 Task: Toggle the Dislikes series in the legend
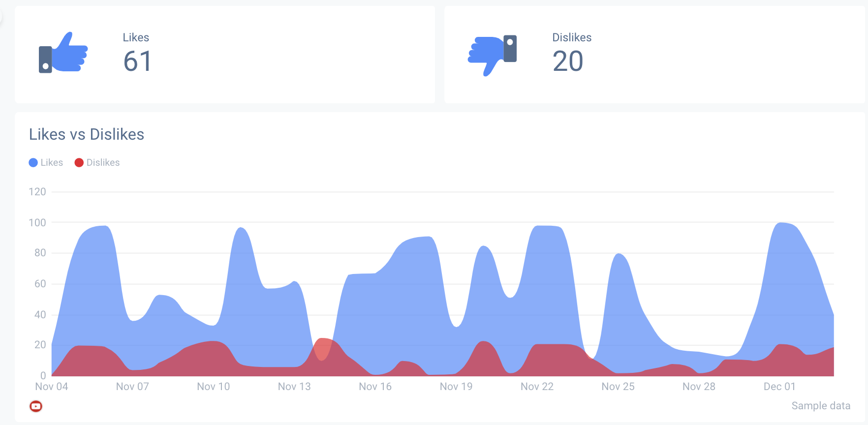coord(97,162)
